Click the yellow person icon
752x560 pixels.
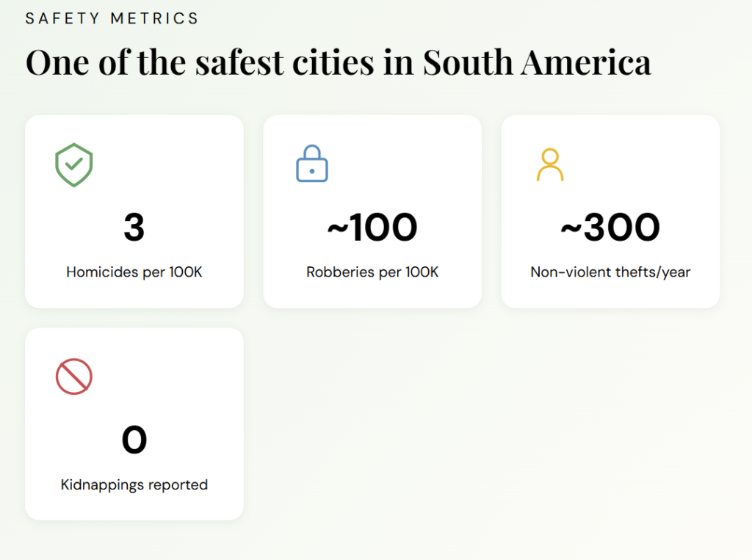coord(549,165)
